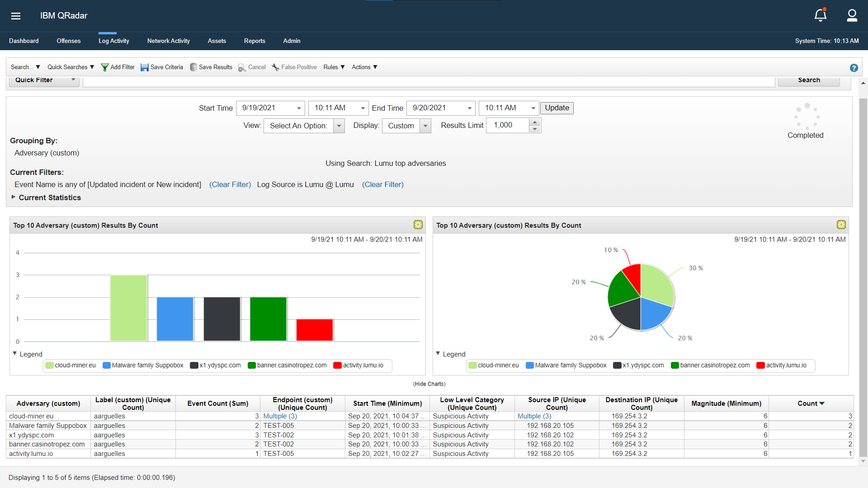Click the red bar in bar chart

click(x=315, y=330)
